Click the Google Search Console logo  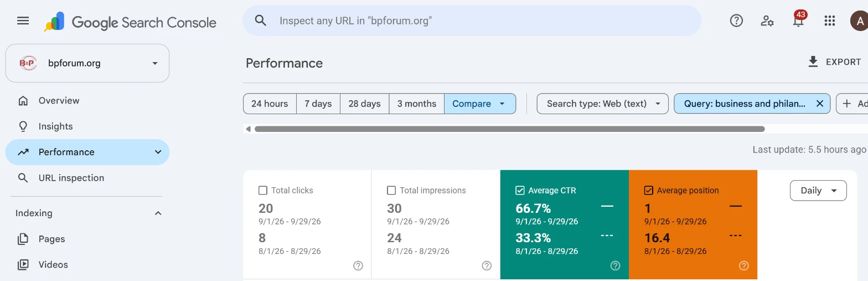[x=130, y=22]
